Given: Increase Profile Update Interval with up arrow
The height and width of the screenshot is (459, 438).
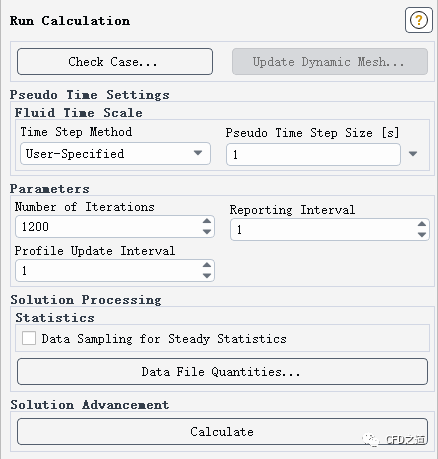Looking at the screenshot, I should click(207, 265).
